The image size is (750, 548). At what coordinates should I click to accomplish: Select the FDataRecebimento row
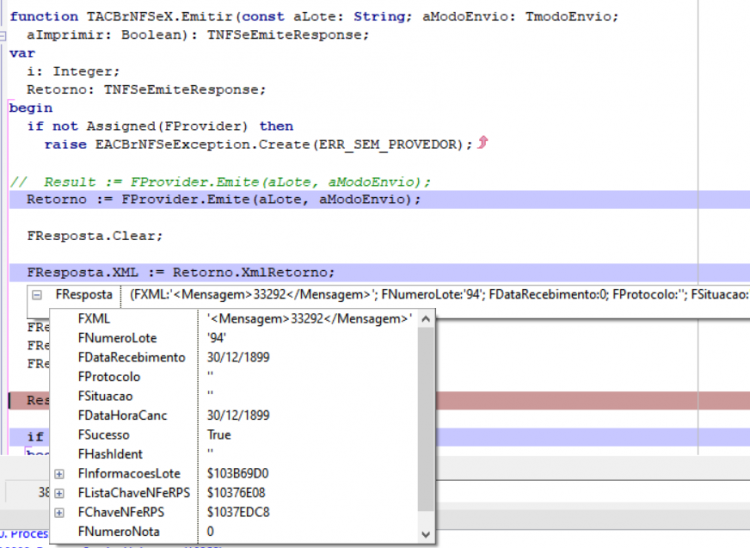tap(234, 357)
